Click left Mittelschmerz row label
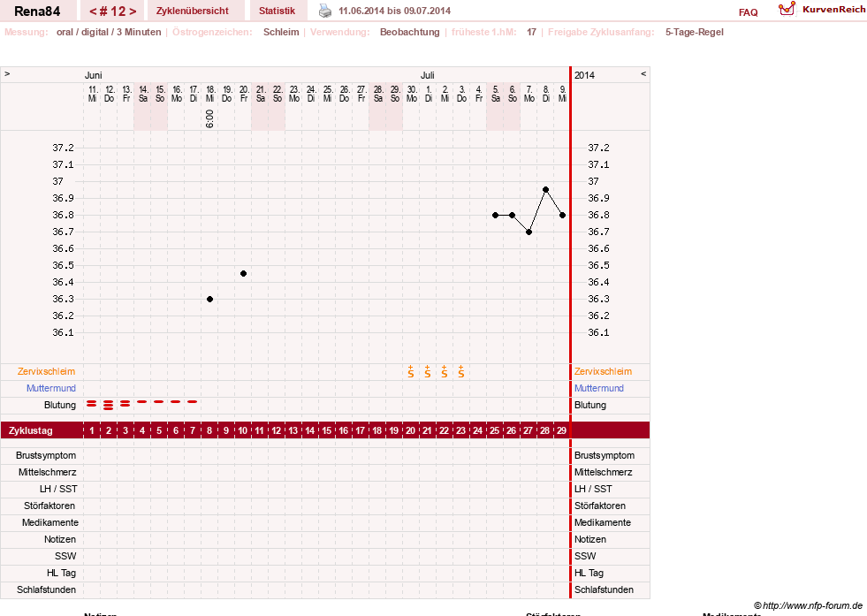 coord(49,472)
